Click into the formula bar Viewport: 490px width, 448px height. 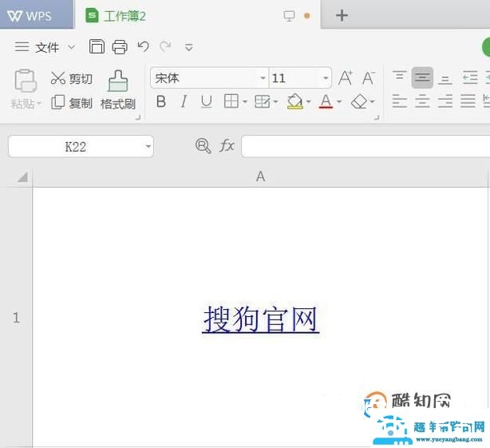[x=366, y=146]
